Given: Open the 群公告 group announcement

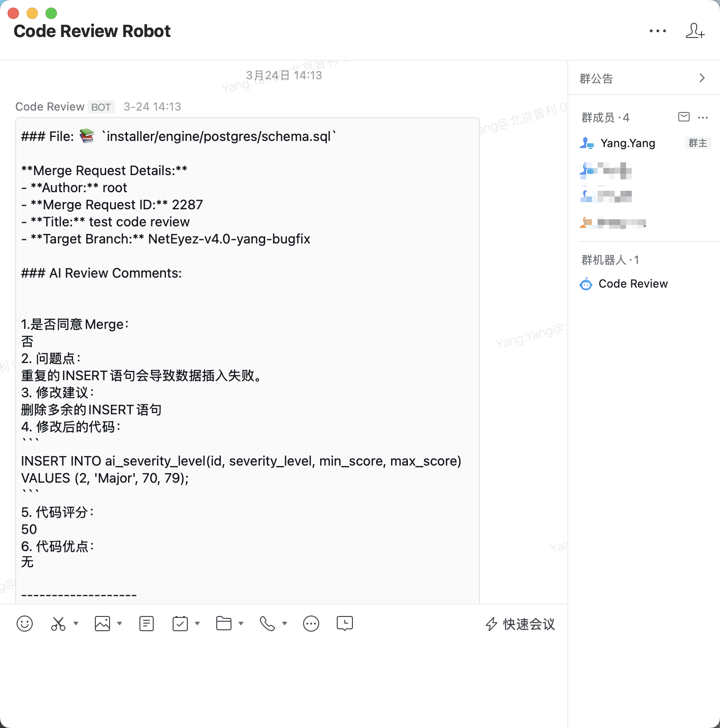Looking at the screenshot, I should tap(644, 78).
